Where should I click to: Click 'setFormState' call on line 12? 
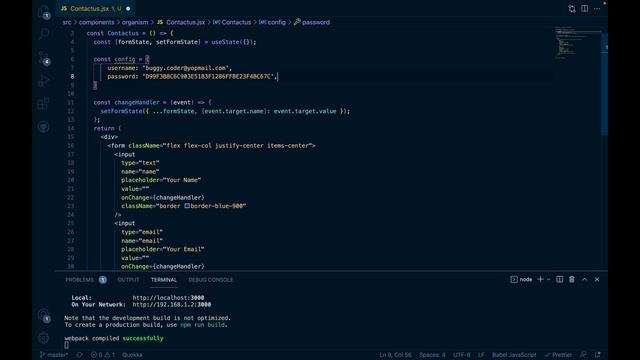[121, 111]
